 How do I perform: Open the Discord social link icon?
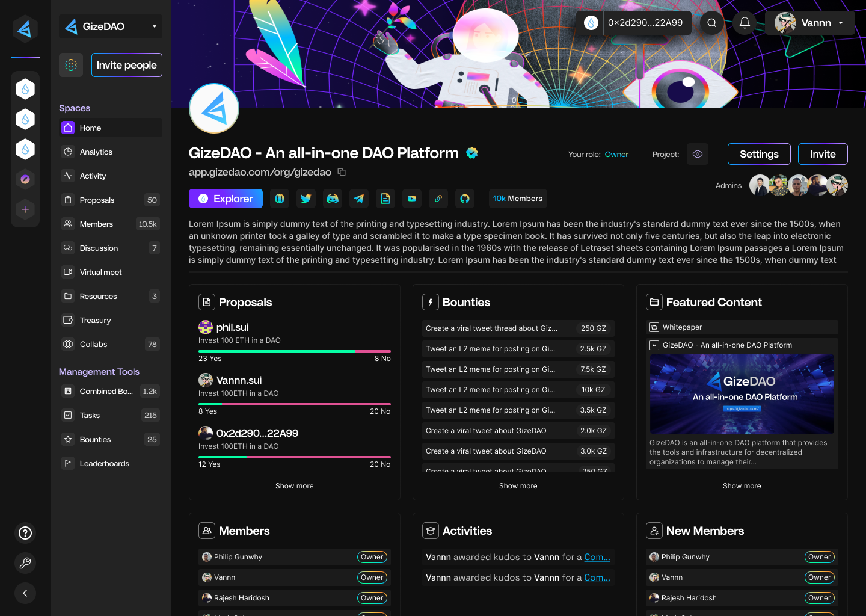[x=333, y=199]
